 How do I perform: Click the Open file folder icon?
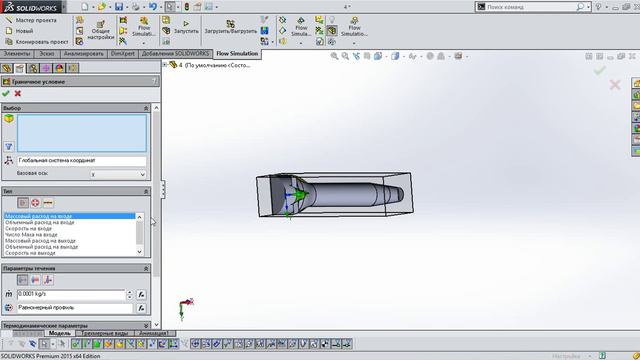pyautogui.click(x=102, y=7)
